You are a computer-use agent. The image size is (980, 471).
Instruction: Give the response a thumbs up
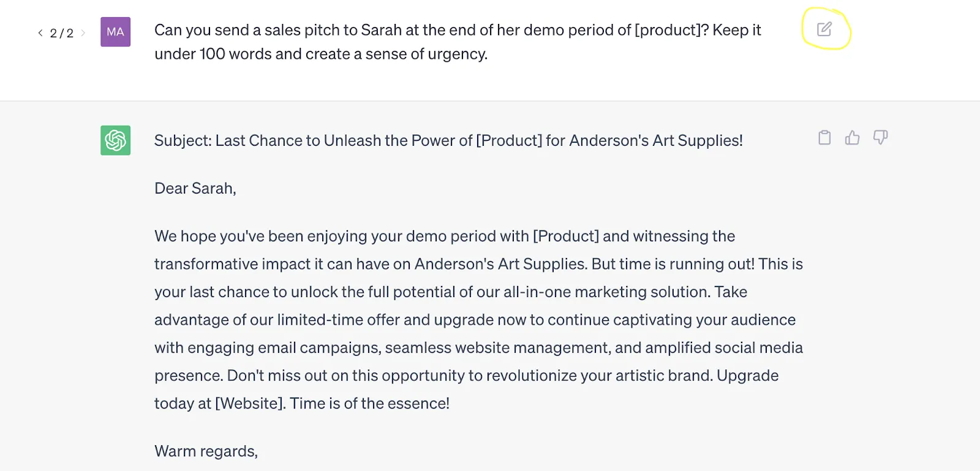[x=852, y=138]
